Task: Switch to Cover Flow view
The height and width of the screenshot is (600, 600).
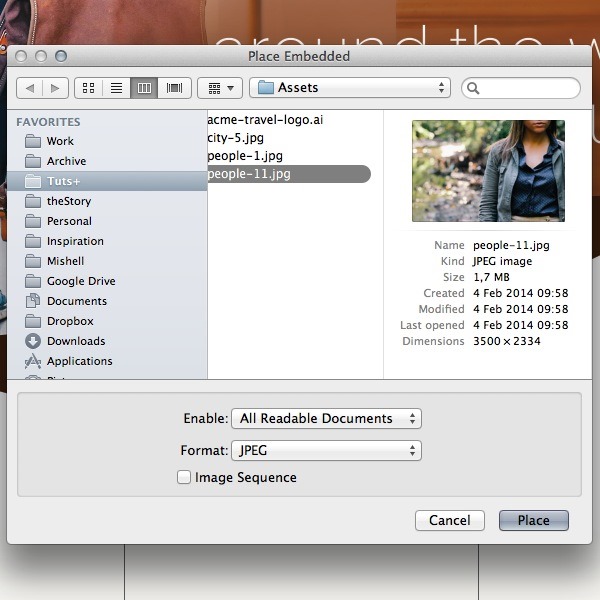Action: point(174,88)
